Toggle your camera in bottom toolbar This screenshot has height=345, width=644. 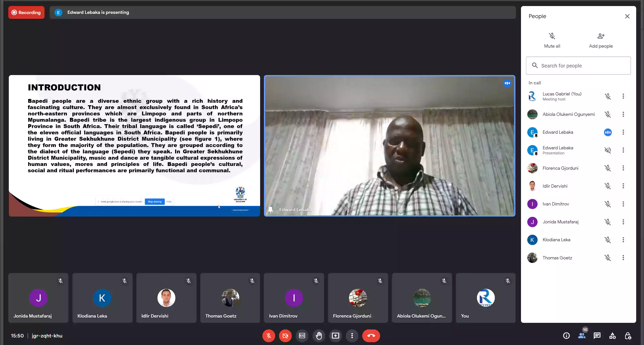[285, 336]
